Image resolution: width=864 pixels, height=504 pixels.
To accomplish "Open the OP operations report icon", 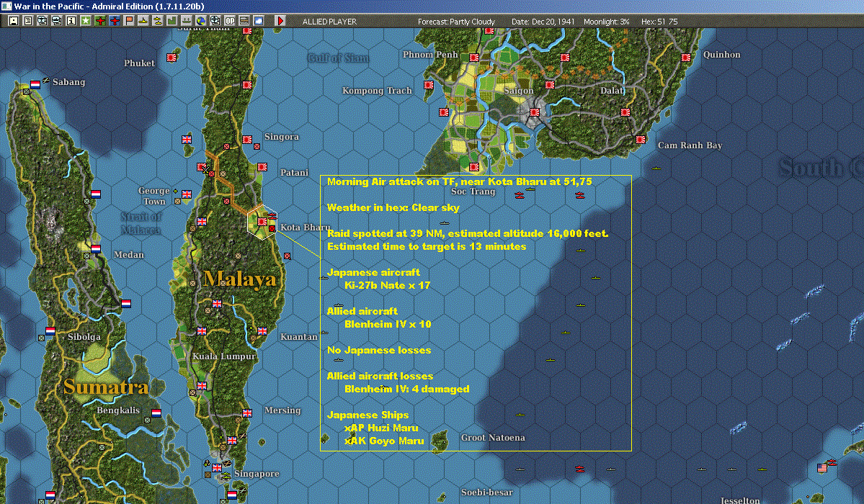I will coord(230,21).
